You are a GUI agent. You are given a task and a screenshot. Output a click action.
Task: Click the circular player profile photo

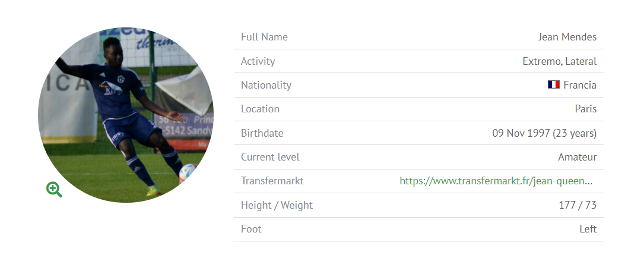[x=126, y=115]
